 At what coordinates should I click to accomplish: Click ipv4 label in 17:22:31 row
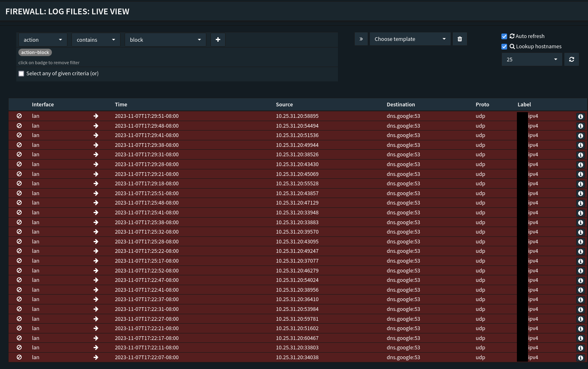[x=533, y=309]
